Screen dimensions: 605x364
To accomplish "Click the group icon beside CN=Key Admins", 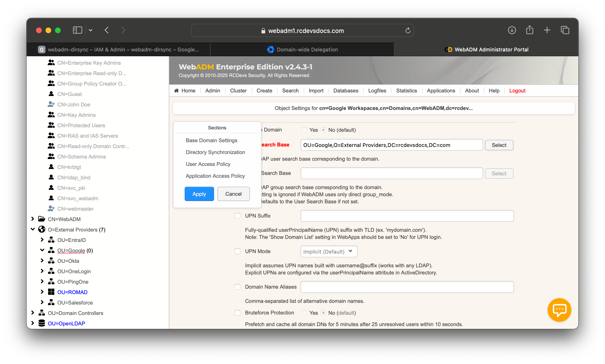I will coord(51,114).
